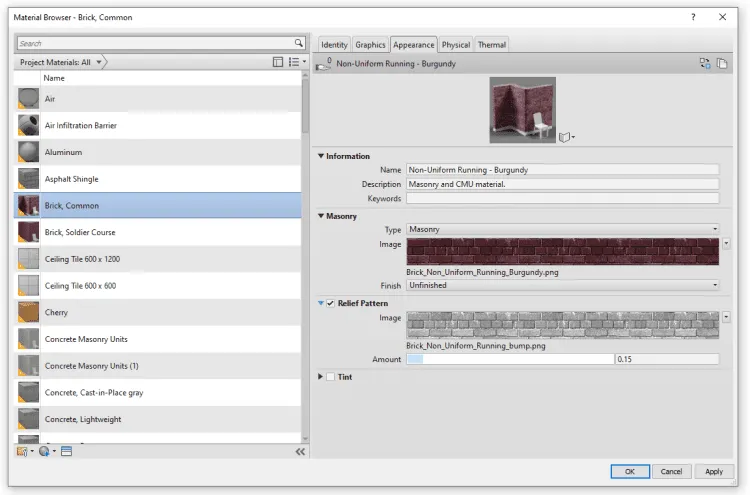Screen dimensions: 750x495
Task: Click the Cancel button
Action: [x=672, y=472]
